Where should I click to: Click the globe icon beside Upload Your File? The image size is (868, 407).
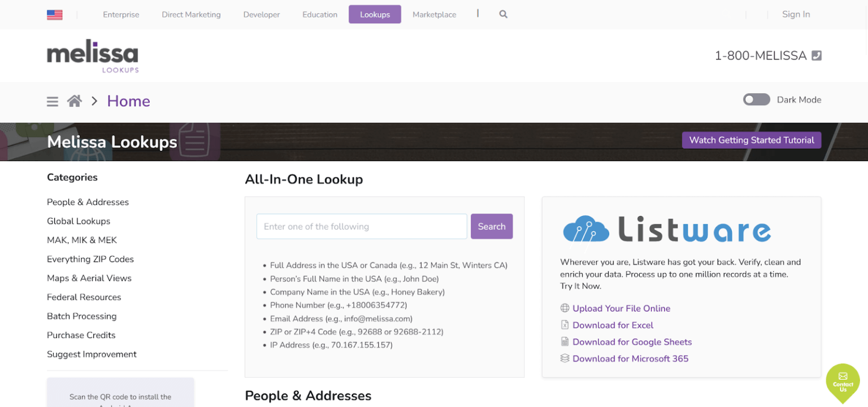[565, 308]
